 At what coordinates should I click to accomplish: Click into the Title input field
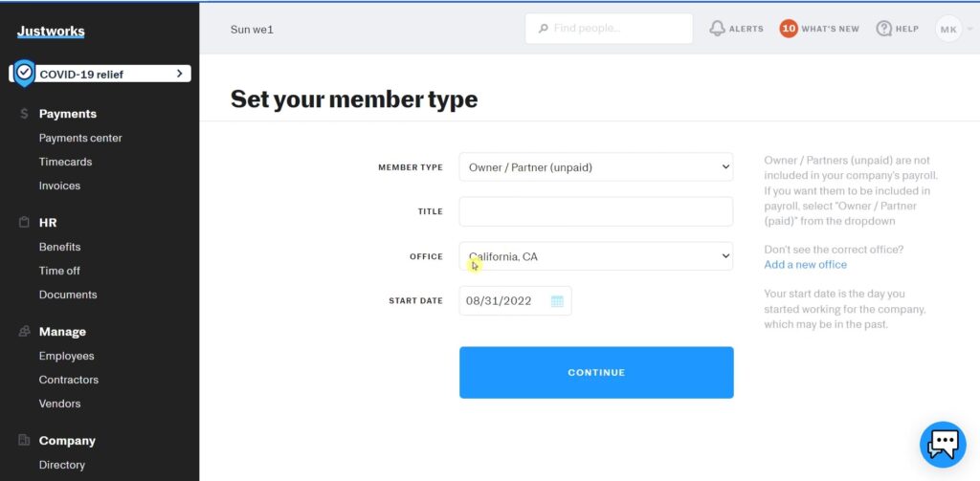pyautogui.click(x=596, y=211)
